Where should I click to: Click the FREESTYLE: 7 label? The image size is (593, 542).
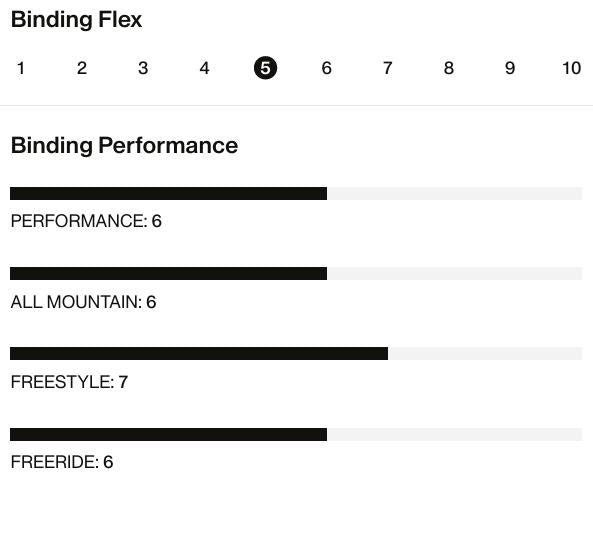(x=69, y=382)
